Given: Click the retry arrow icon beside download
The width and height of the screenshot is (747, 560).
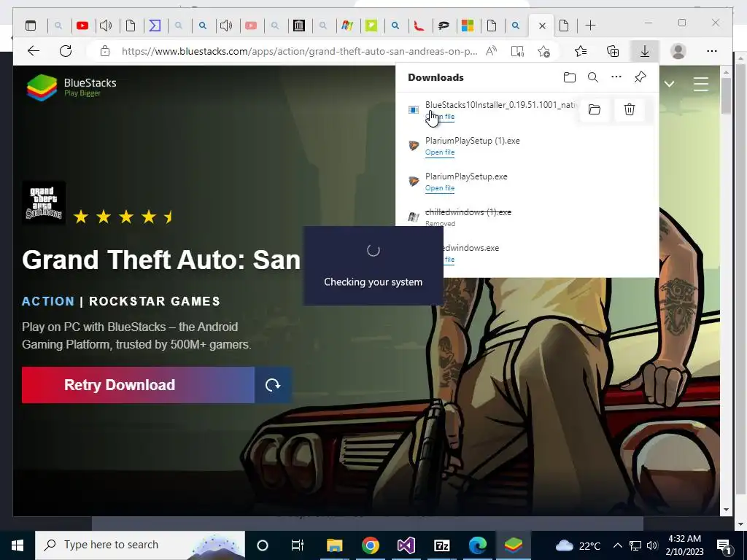Looking at the screenshot, I should tap(273, 385).
